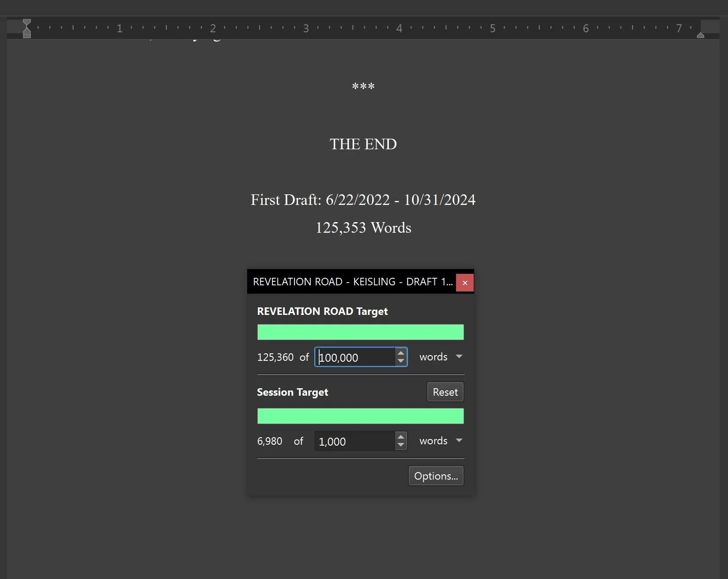Click THE END text in manuscript
Image resolution: width=728 pixels, height=579 pixels.
(x=363, y=144)
